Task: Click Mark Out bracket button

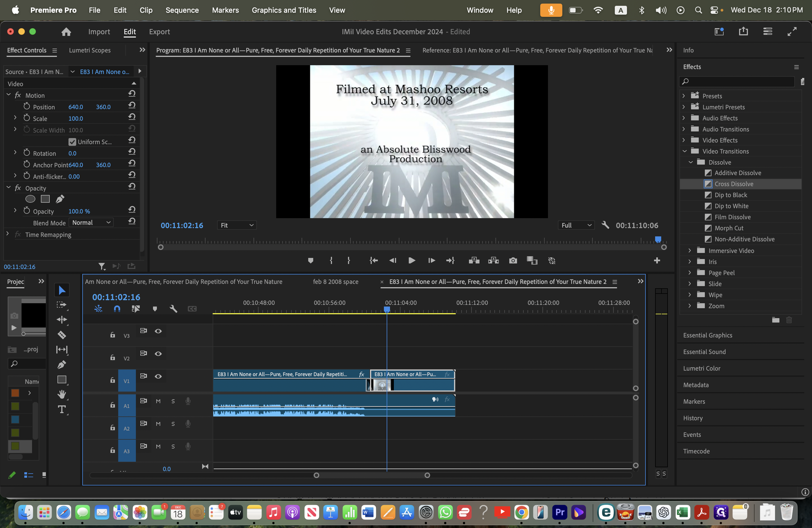Action: point(348,261)
